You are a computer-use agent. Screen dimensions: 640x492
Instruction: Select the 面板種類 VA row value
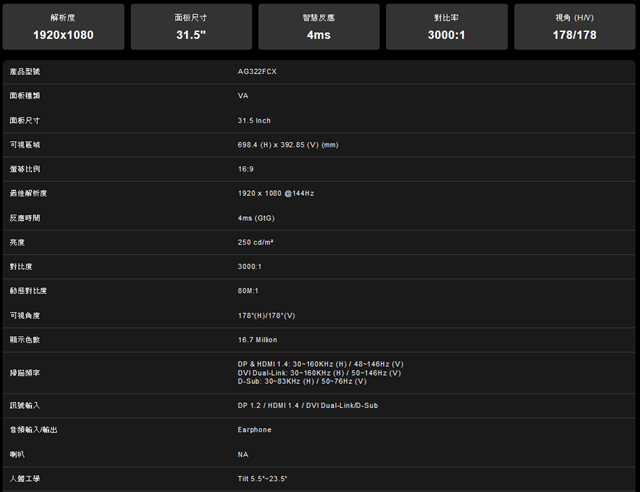pyautogui.click(x=243, y=96)
